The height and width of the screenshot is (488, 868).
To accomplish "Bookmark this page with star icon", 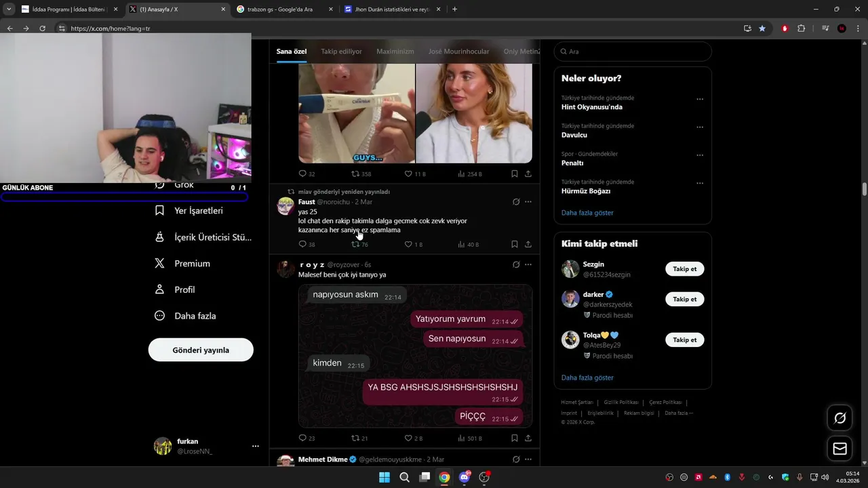I will click(x=762, y=28).
